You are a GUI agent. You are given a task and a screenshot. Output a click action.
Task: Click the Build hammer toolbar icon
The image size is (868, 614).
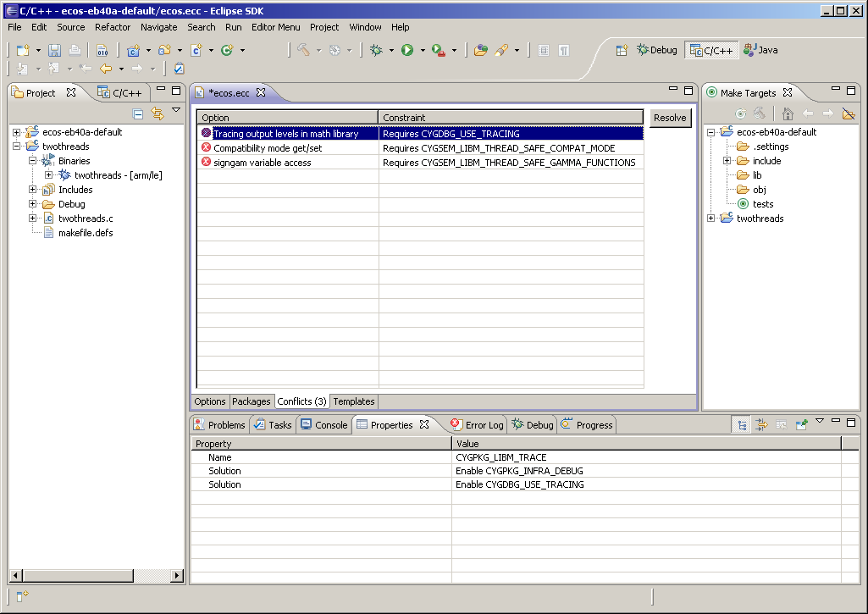click(303, 50)
